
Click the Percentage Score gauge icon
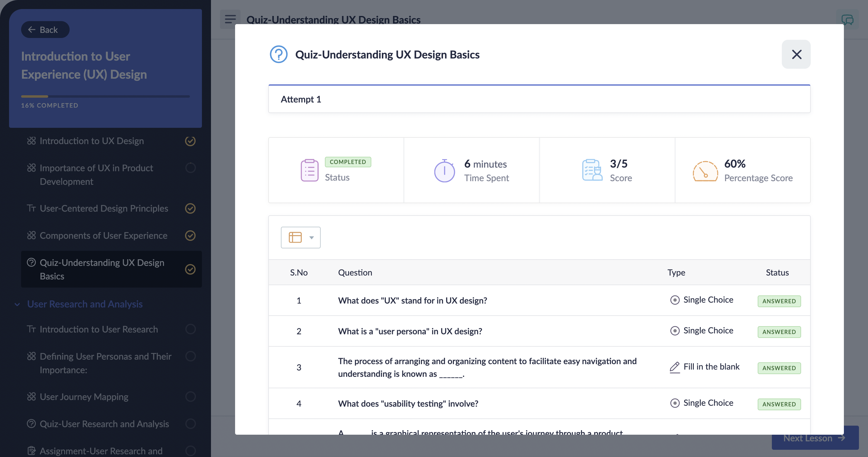pos(705,171)
